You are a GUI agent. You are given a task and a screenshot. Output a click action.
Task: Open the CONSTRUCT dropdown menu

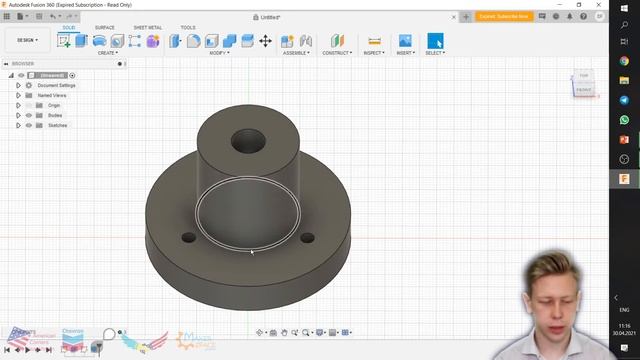337,53
